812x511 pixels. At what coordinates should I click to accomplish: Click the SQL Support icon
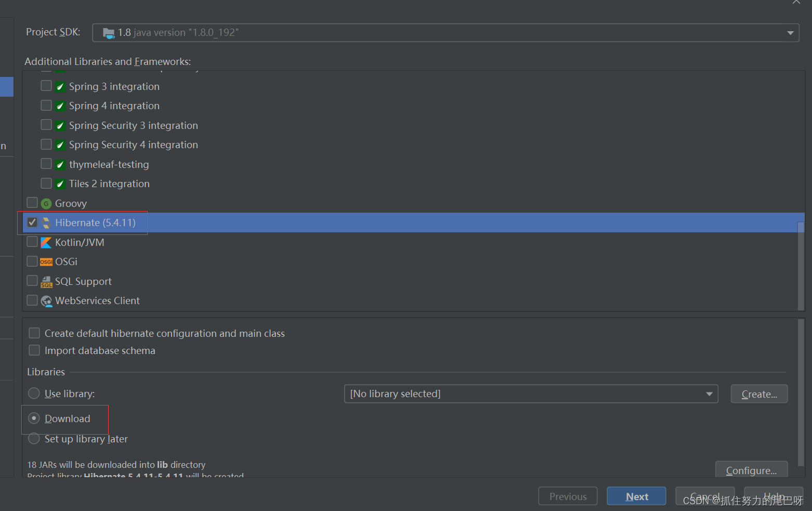[x=46, y=281]
